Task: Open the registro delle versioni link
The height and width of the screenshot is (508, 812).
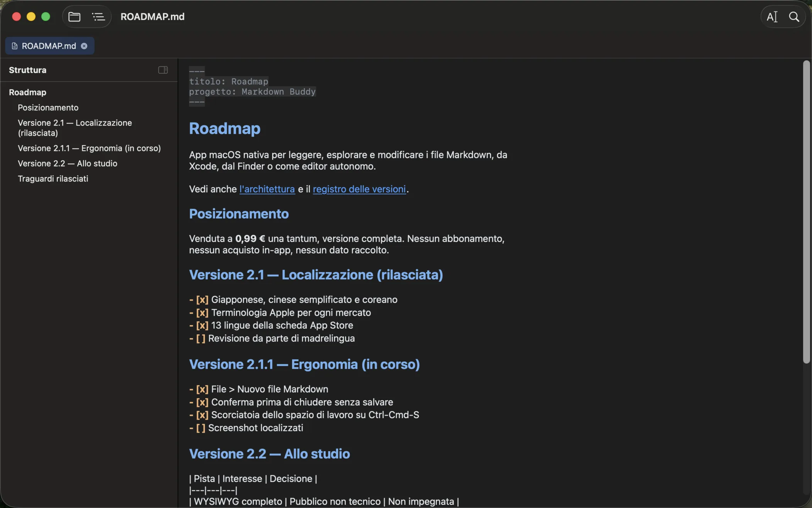Action: [359, 189]
